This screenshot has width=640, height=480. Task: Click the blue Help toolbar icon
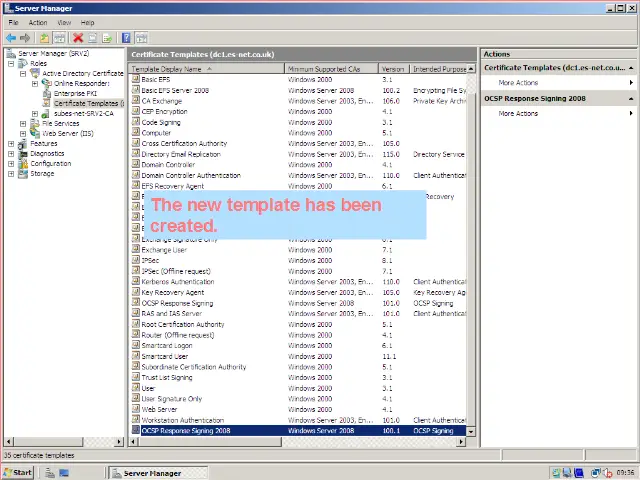(126, 38)
